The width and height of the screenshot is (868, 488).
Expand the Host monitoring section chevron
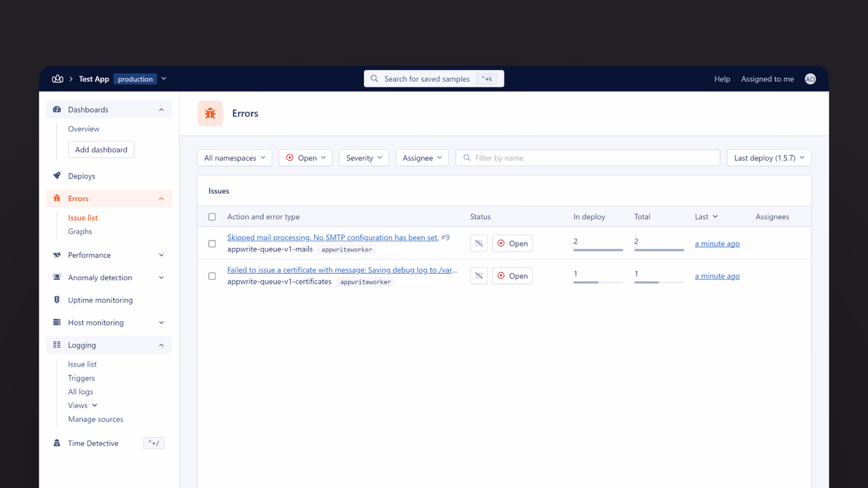161,323
